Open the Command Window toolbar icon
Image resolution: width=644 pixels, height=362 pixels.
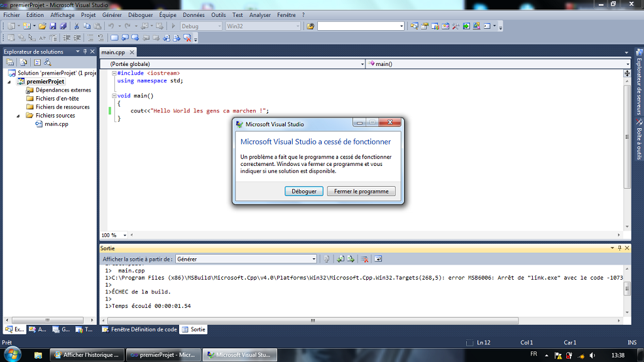(x=487, y=26)
